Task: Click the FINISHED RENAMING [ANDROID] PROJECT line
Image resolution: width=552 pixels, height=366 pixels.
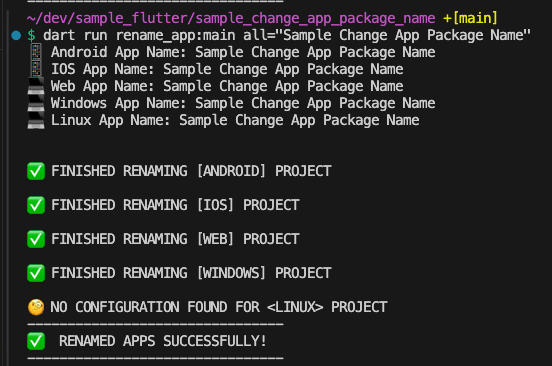Action: click(x=191, y=171)
